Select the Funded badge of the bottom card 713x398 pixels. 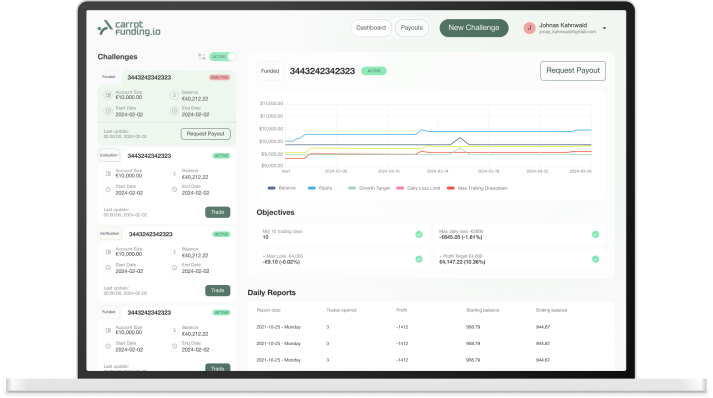(x=109, y=312)
